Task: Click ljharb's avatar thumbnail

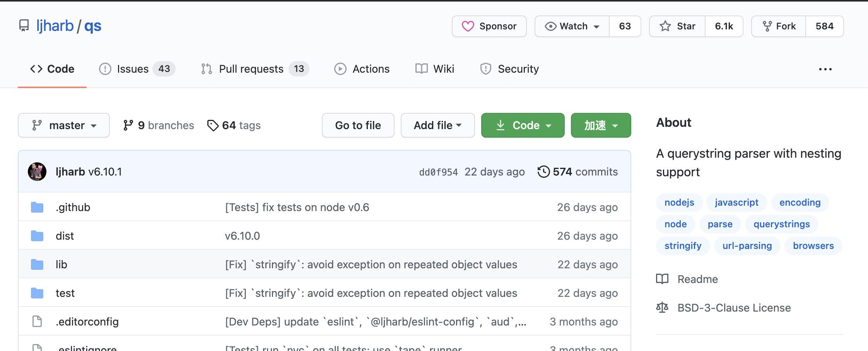Action: (37, 171)
